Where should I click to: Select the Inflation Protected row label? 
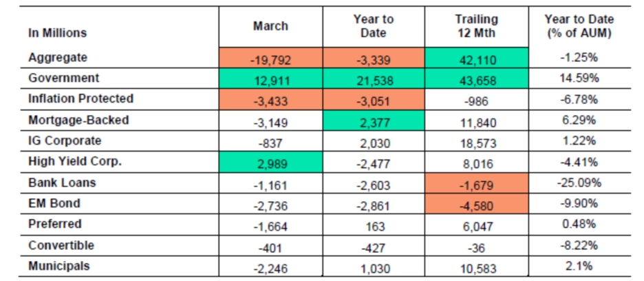click(x=80, y=98)
